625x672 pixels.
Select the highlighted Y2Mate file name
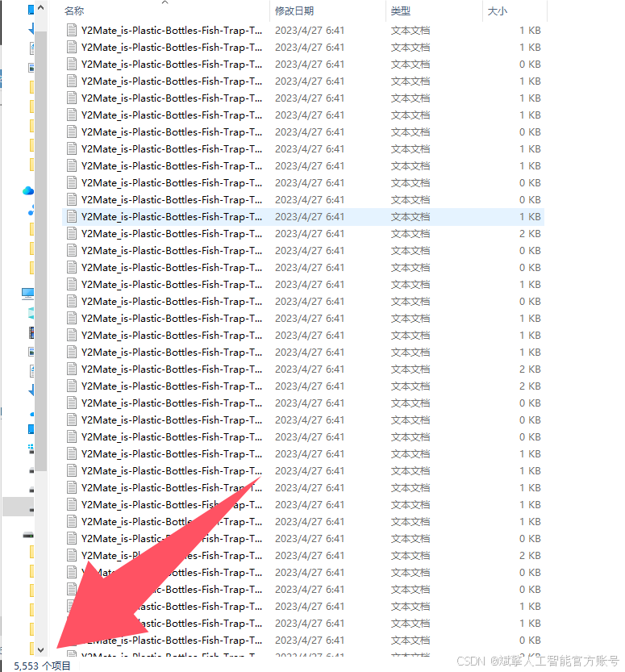(x=172, y=217)
